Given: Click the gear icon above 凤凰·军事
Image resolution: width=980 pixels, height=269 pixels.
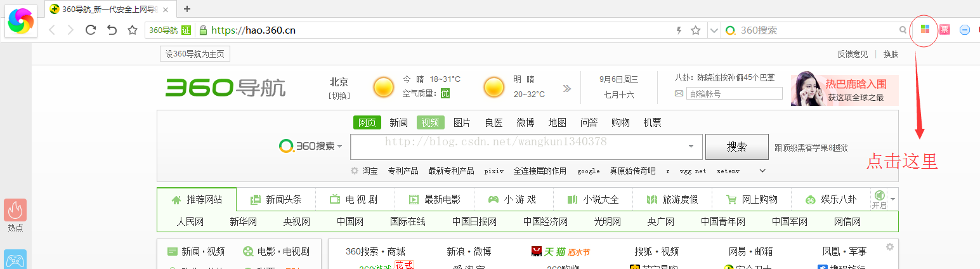Looking at the screenshot, I should [x=889, y=246].
